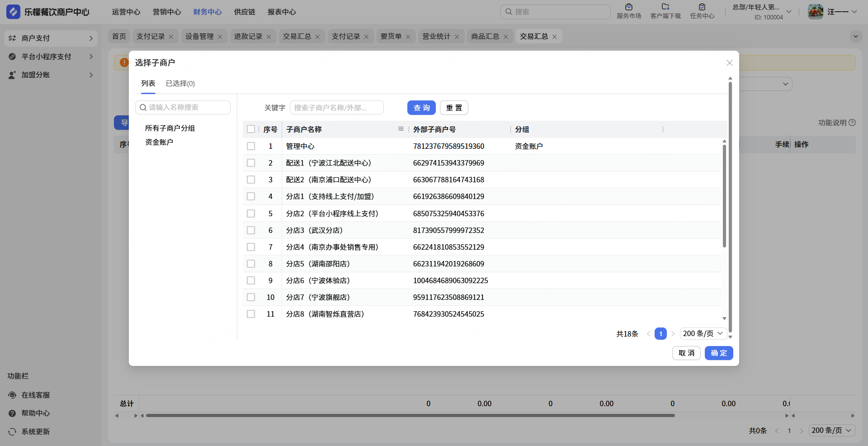The height and width of the screenshot is (446, 868).
Task: Switch to the 已选择(0) tab
Action: (x=180, y=84)
